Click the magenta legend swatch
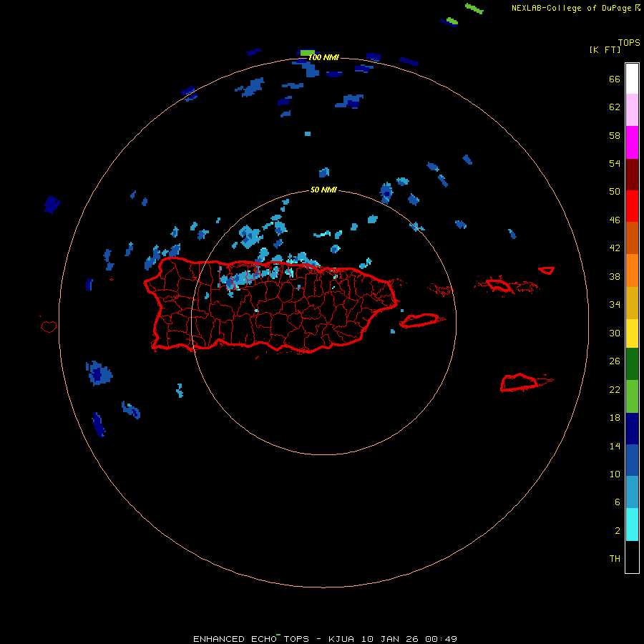Viewport: 644px width, 644px height. coord(632,142)
